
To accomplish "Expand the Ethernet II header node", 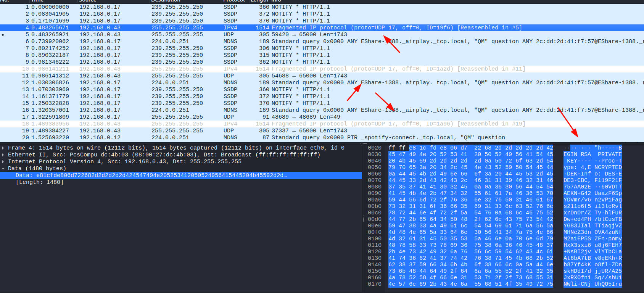I will tap(3, 155).
